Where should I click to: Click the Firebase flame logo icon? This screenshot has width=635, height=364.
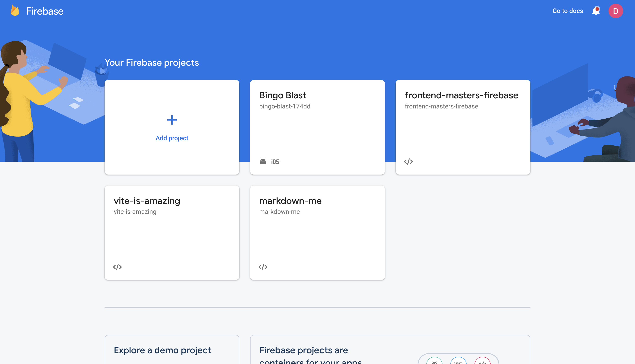(x=15, y=11)
